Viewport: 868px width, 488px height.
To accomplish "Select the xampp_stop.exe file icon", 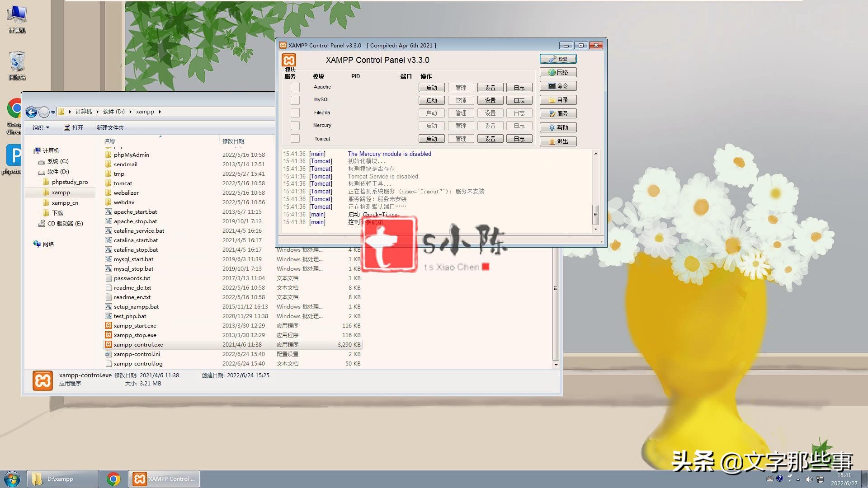I will [108, 335].
